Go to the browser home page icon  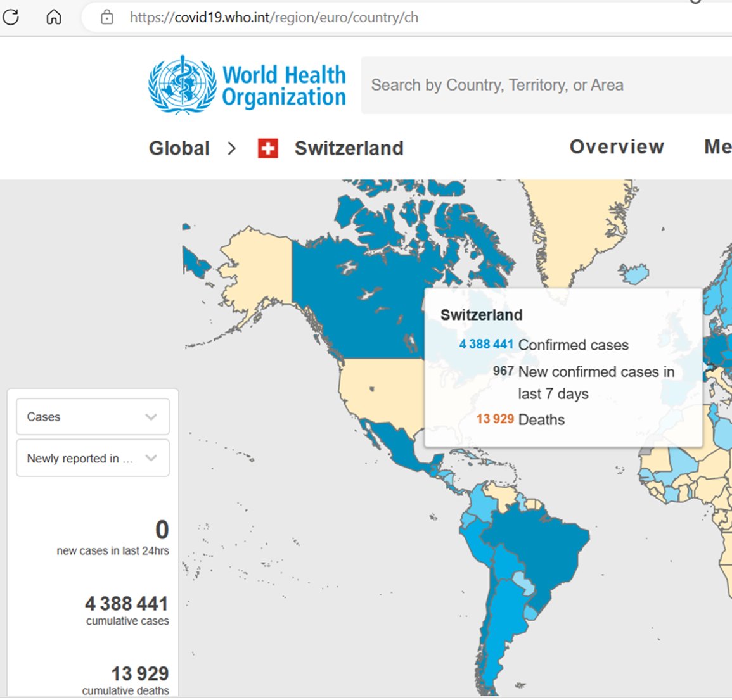pyautogui.click(x=54, y=17)
